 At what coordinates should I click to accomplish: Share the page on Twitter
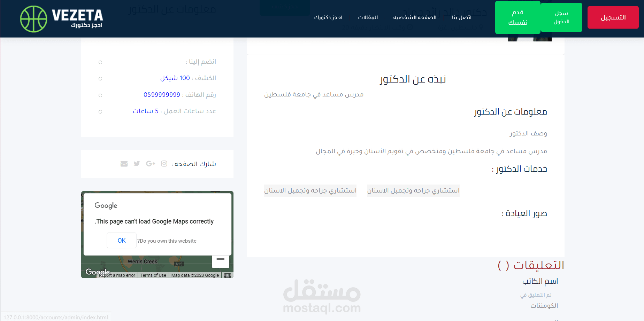(x=137, y=164)
